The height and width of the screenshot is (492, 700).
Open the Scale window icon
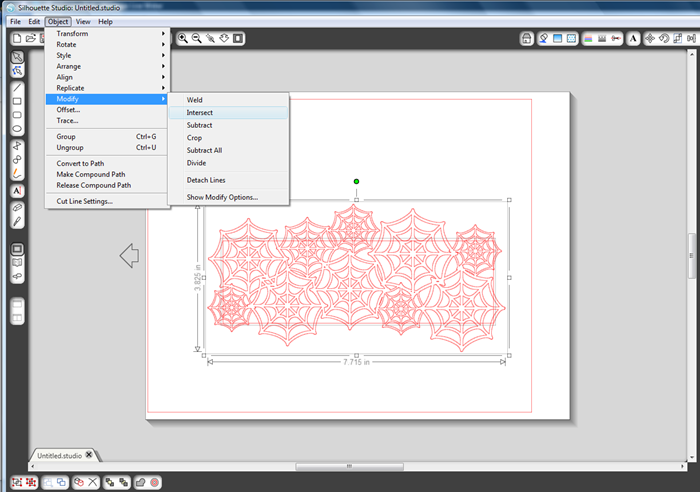678,39
